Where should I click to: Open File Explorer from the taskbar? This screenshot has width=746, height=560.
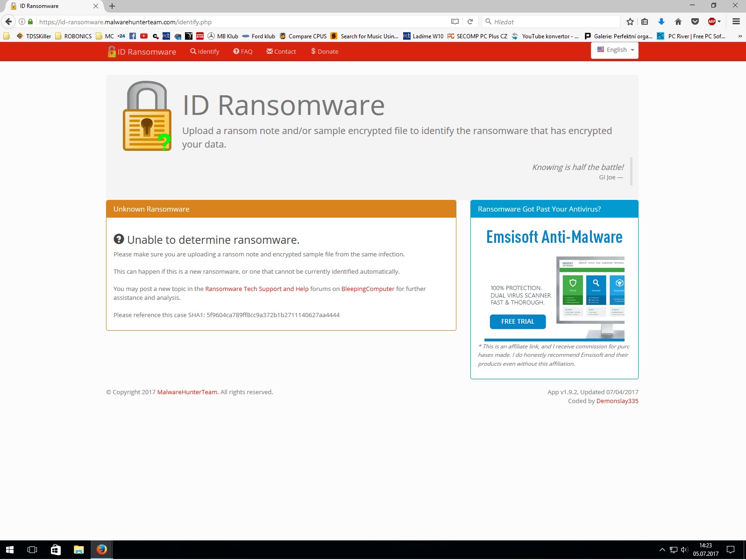(x=78, y=550)
